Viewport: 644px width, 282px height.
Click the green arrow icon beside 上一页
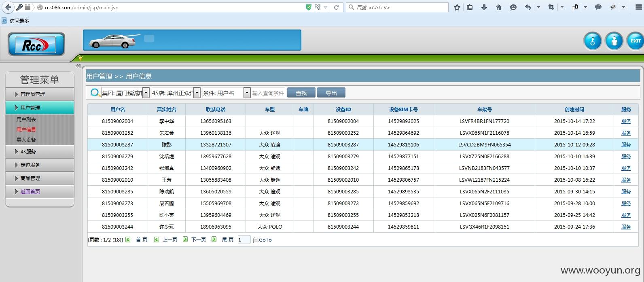157,240
